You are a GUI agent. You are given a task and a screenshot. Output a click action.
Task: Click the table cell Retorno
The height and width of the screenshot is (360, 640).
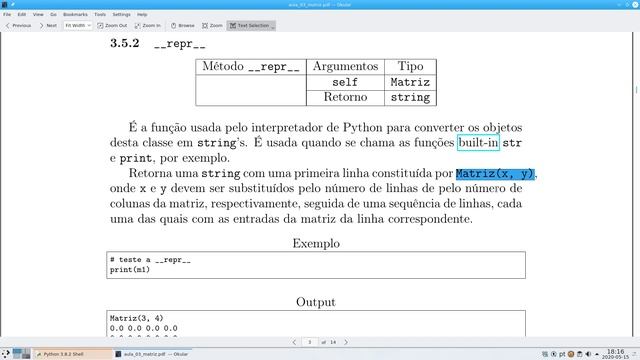tap(345, 97)
